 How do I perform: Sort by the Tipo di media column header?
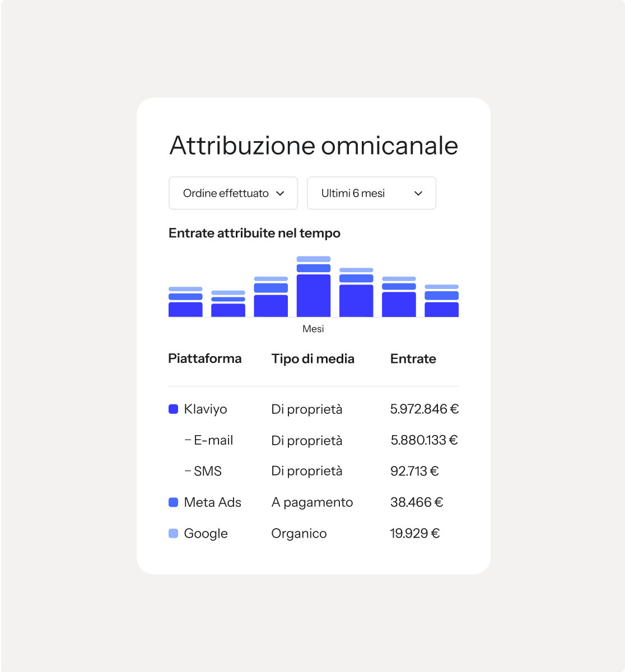312,359
